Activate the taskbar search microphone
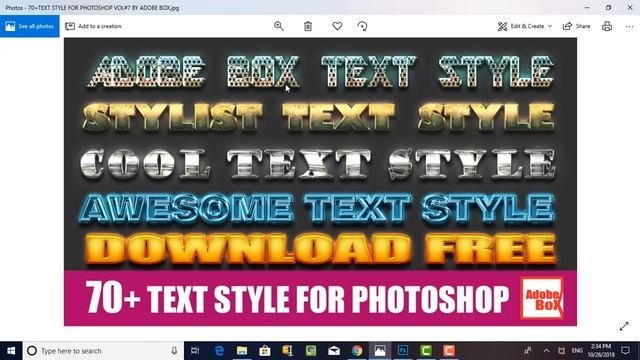The height and width of the screenshot is (360, 640). click(174, 351)
